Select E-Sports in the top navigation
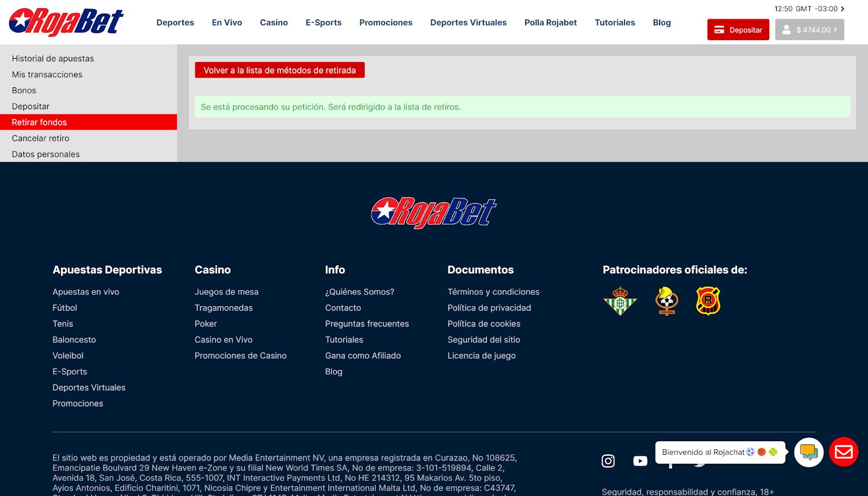The image size is (868, 496). [323, 22]
